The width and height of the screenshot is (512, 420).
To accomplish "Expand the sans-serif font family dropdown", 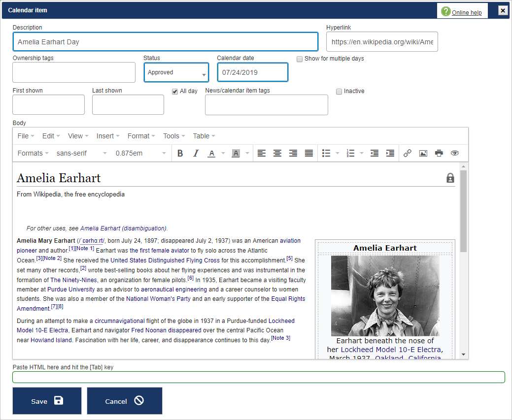I will click(82, 153).
